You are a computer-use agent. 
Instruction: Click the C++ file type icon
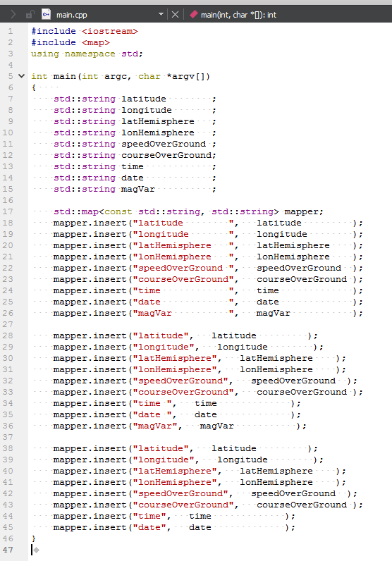pos(46,14)
